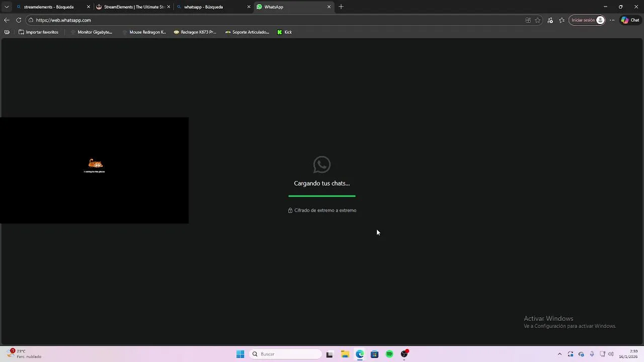This screenshot has width=644, height=362.
Task: Click the tiger animation overlay thumbnail
Action: coord(94,170)
